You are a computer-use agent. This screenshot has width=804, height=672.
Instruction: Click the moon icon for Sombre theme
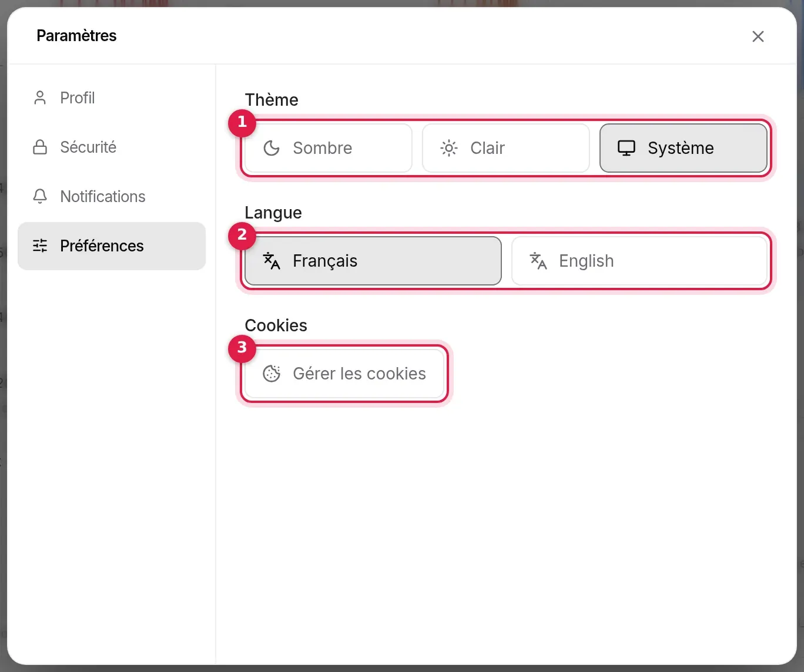[272, 148]
